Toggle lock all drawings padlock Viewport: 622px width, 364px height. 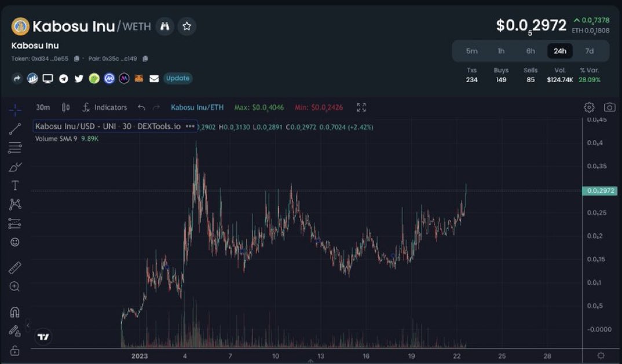pos(14,351)
